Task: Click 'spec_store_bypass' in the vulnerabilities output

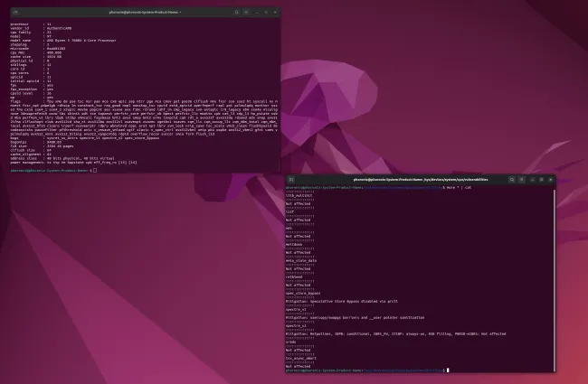Action: pos(303,294)
